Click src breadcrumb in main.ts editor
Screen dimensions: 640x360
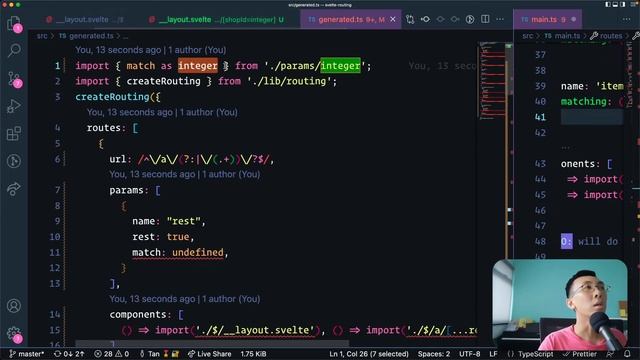(528, 36)
